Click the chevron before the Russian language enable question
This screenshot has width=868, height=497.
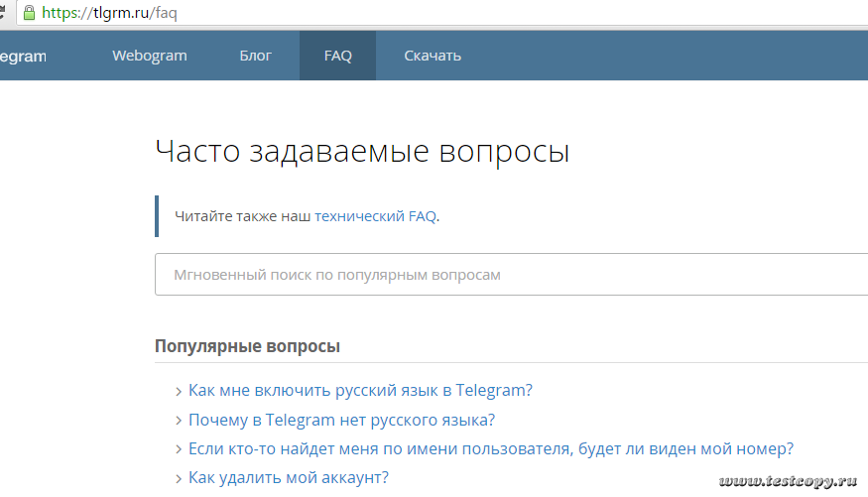pos(179,392)
